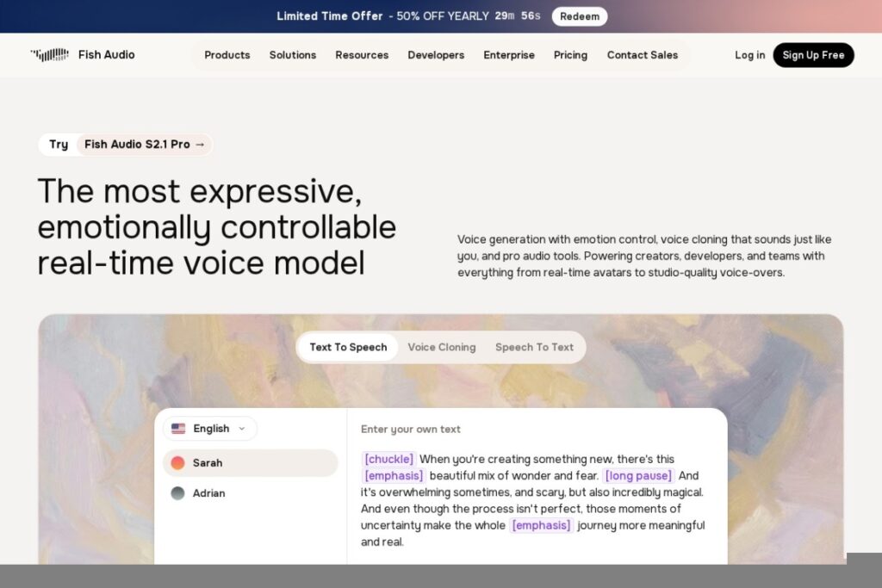This screenshot has height=588, width=882.
Task: Click Adrian's gray avatar circle
Action: [x=177, y=493]
